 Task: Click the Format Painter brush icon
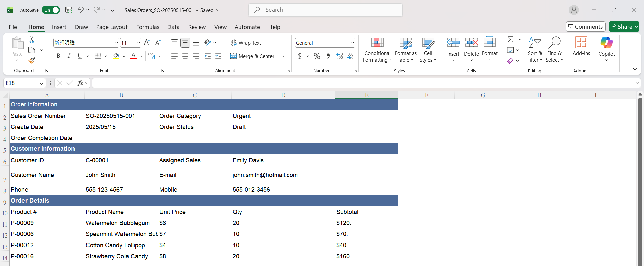tap(32, 61)
